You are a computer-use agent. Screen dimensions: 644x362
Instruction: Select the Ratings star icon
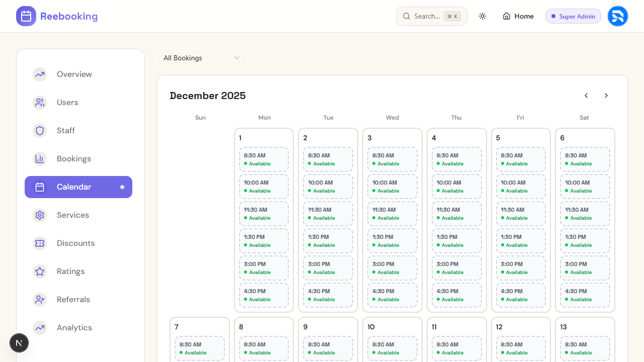pos(40,271)
